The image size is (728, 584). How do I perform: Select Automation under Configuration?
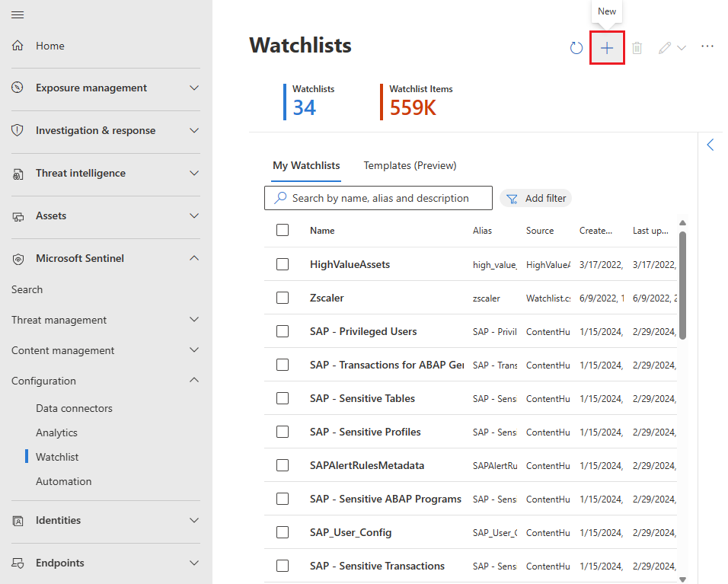[64, 481]
